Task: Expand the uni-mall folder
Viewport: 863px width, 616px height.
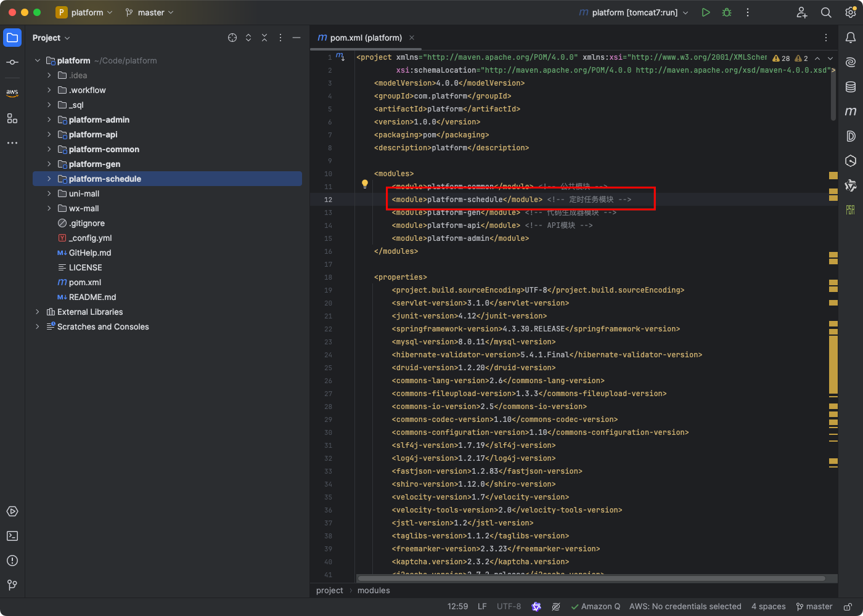Action: 49,193
